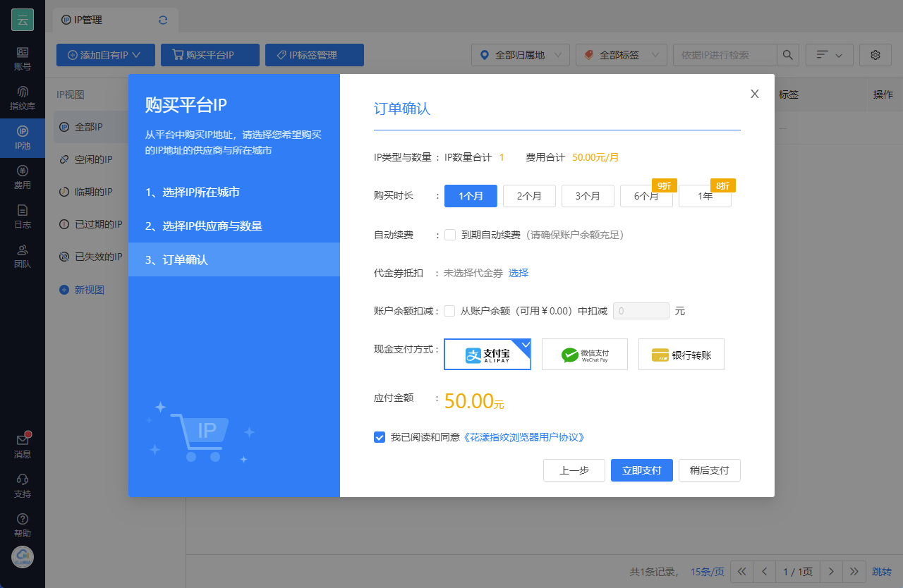Select the 空闲的IP view

[93, 159]
